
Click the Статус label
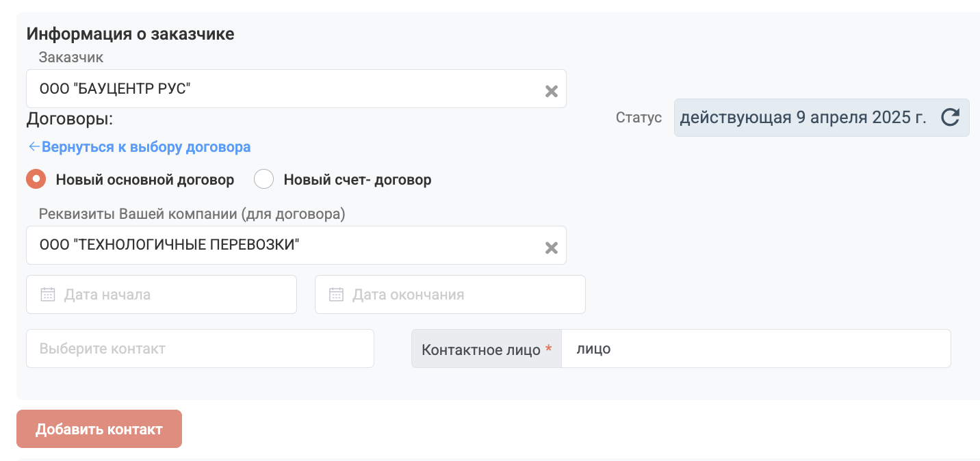point(639,118)
